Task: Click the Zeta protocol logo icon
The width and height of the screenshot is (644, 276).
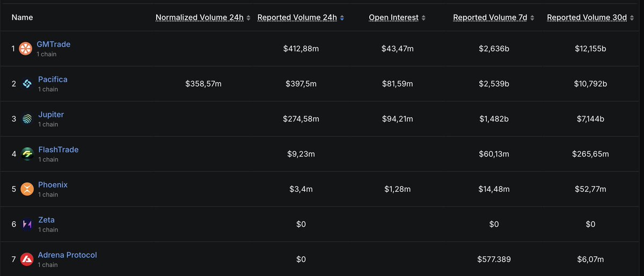Action: pyautogui.click(x=27, y=224)
